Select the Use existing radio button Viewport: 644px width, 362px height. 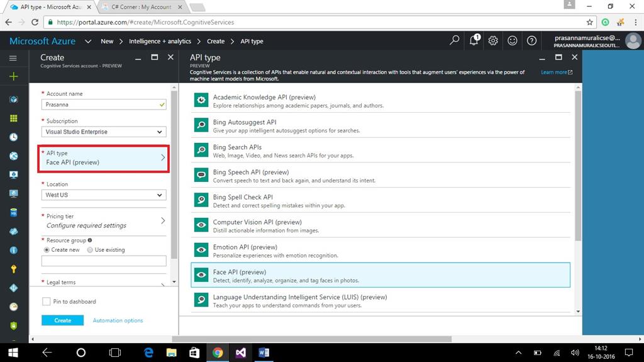90,250
